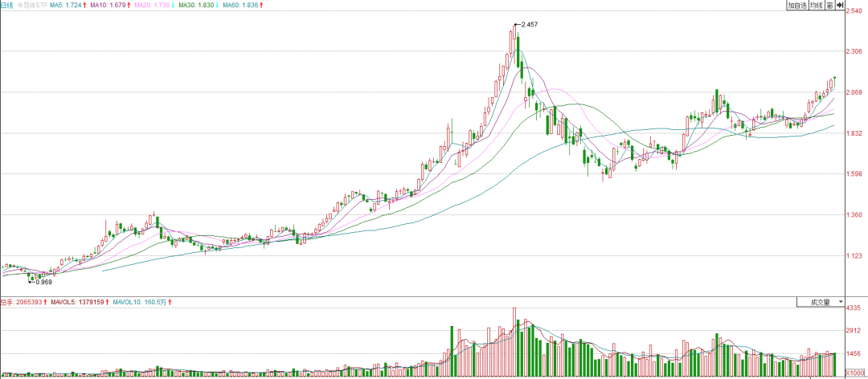This screenshot has height=379, width=868.
Task: Click the 1.360 price axis label
Action: [854, 215]
